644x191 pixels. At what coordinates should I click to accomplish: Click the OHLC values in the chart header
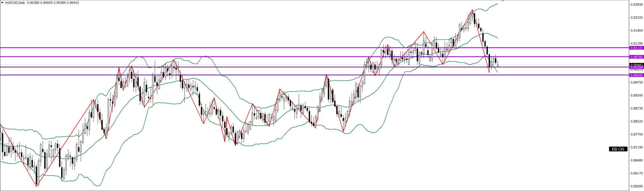tap(53, 3)
